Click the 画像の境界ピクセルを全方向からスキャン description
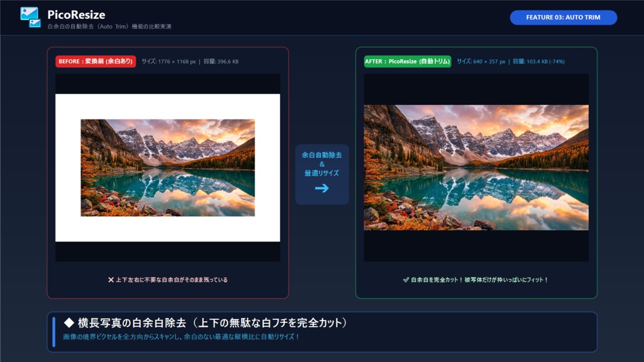 point(181,337)
